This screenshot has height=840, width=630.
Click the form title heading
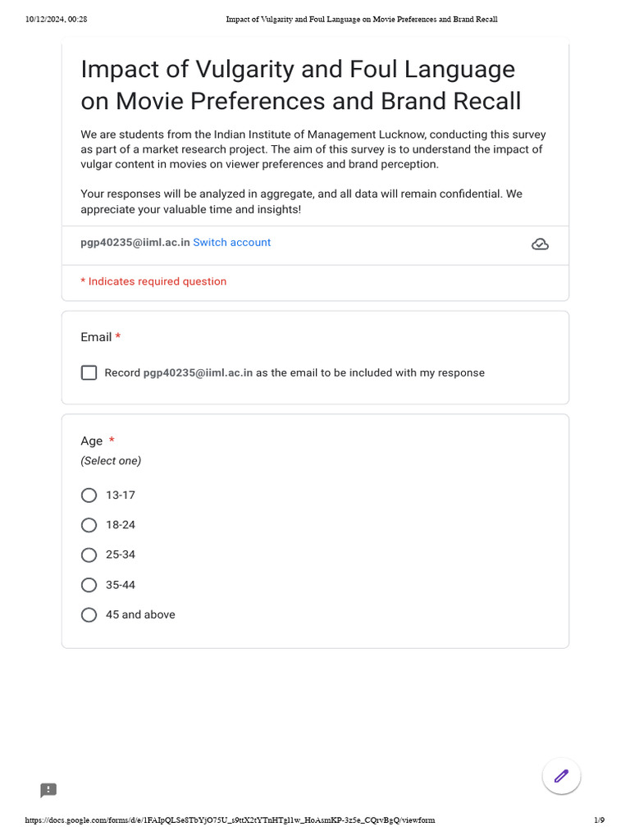pyautogui.click(x=300, y=84)
